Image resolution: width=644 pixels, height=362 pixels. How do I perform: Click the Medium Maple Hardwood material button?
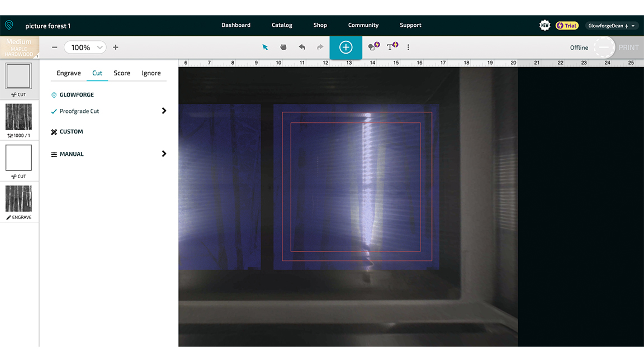19,47
